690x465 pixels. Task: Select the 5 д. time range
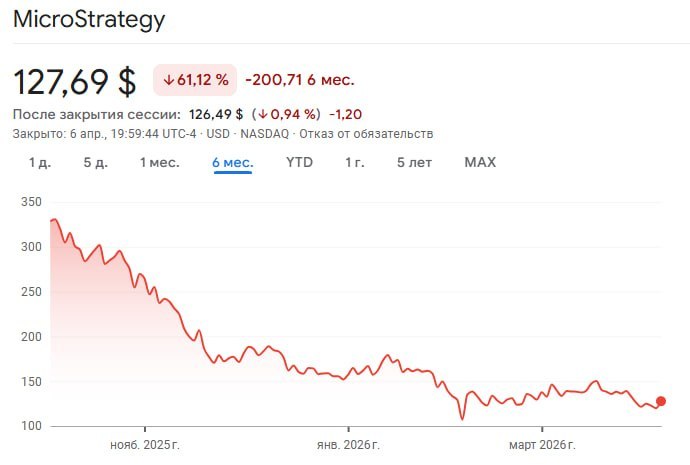click(95, 162)
